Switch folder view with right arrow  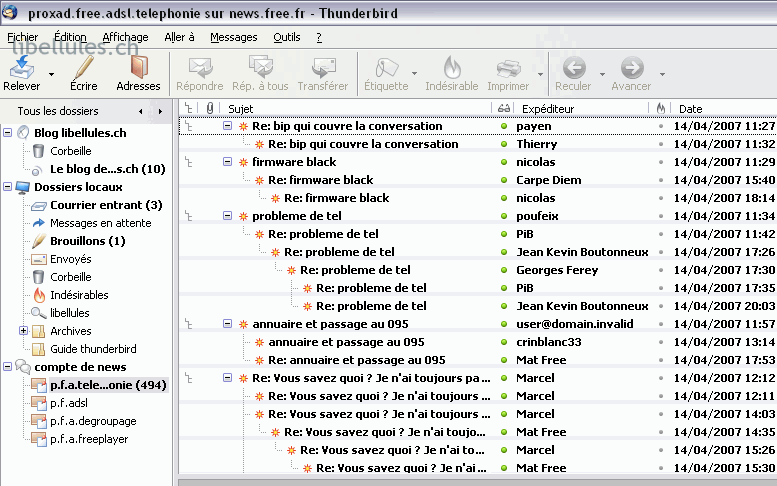(x=160, y=111)
